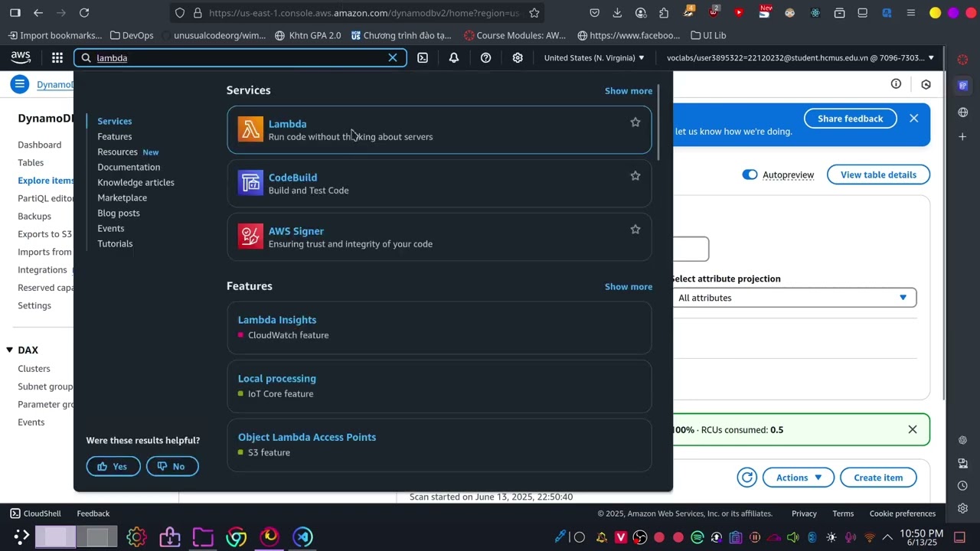Open Backups in DynamoDB sidebar
The image size is (980, 551).
(x=34, y=216)
